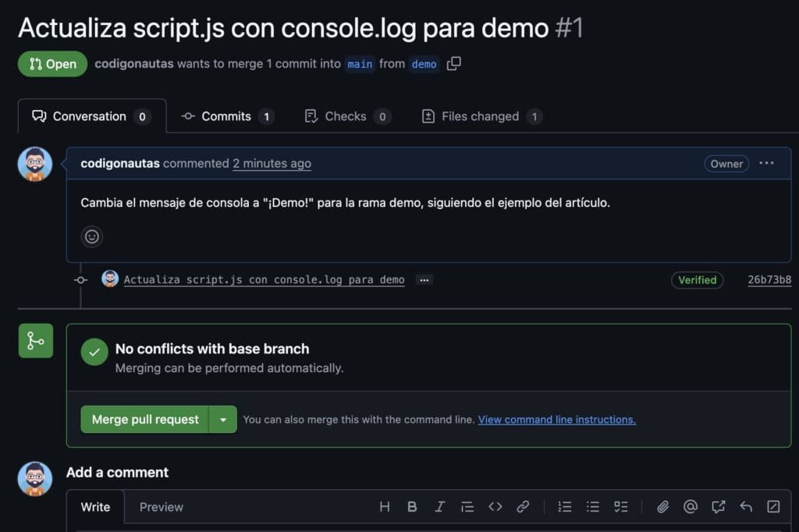799x532 pixels.
Task: Open the demo branch link
Action: [x=424, y=64]
